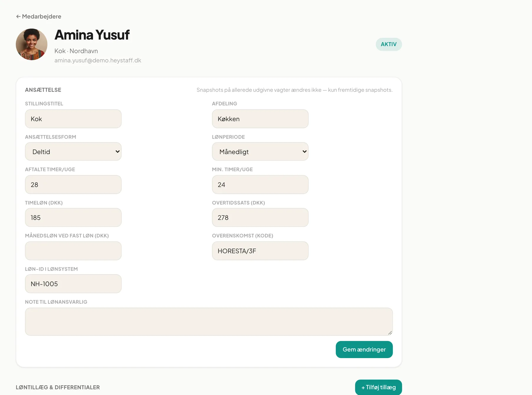This screenshot has width=532, height=395.
Task: Click the Min. timer/uge field with 24
Action: tap(260, 185)
